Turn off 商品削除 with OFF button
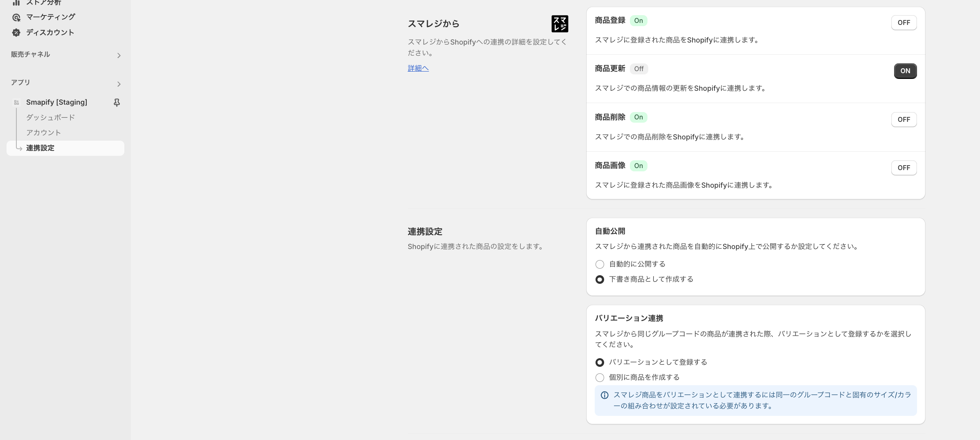 (x=904, y=119)
